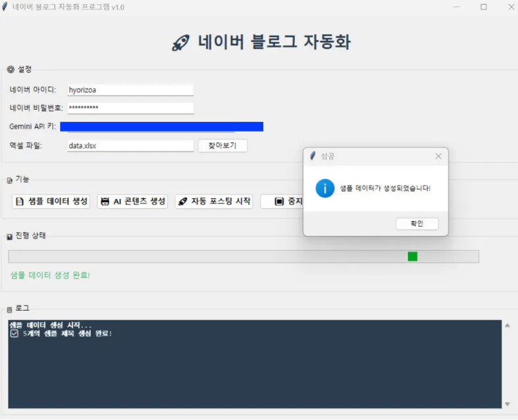Click the stop square icon in 중지
This screenshot has width=518, height=420.
click(x=279, y=201)
